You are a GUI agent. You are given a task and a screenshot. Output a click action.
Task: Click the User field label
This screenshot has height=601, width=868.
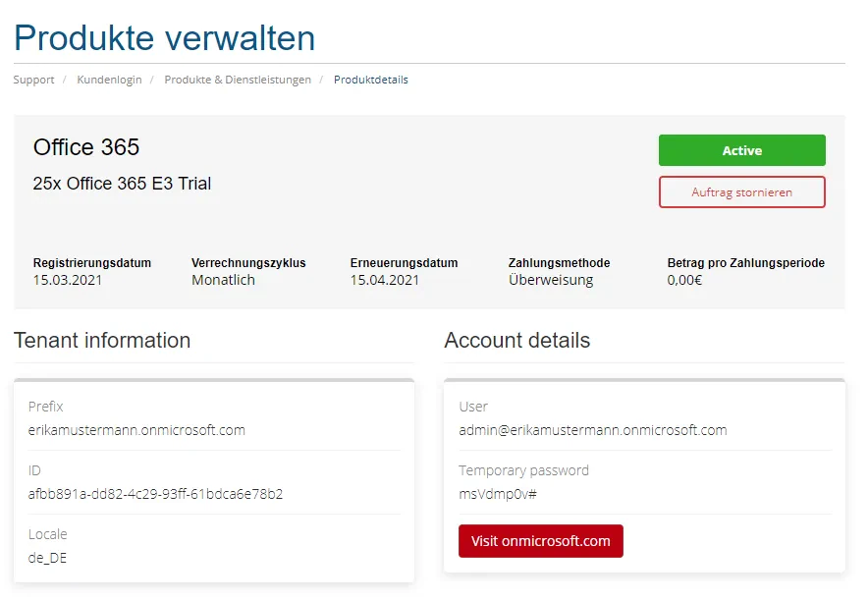click(473, 407)
